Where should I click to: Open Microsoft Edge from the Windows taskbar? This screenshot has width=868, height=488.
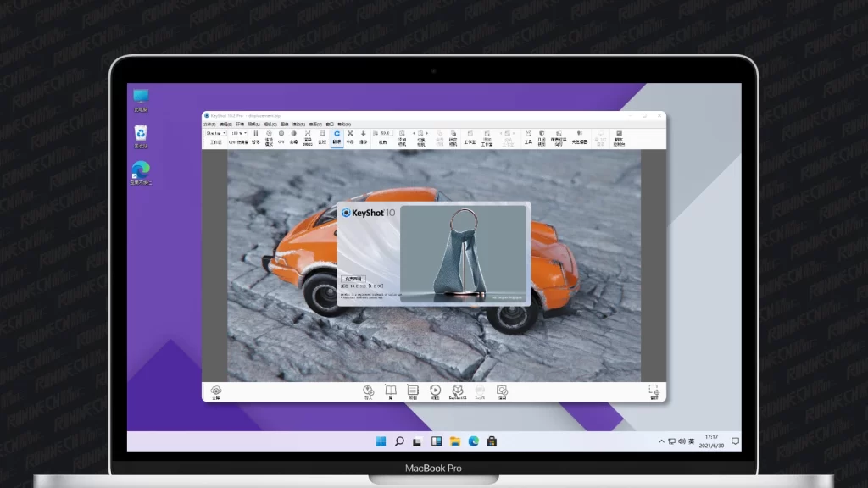pyautogui.click(x=473, y=441)
